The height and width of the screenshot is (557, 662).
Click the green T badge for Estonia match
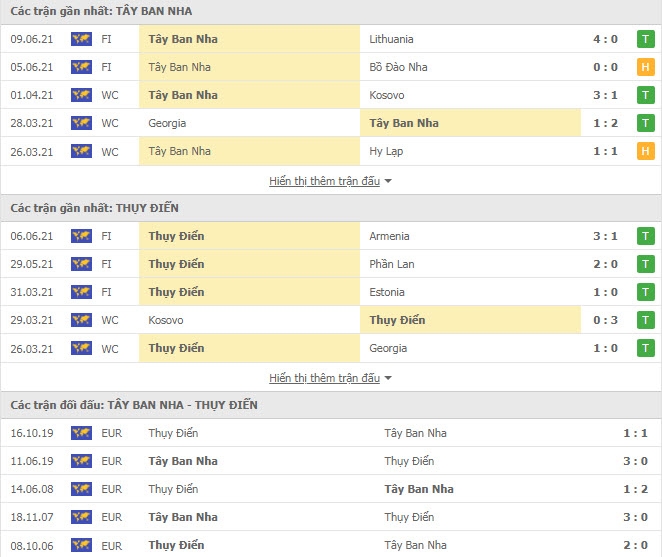click(645, 292)
